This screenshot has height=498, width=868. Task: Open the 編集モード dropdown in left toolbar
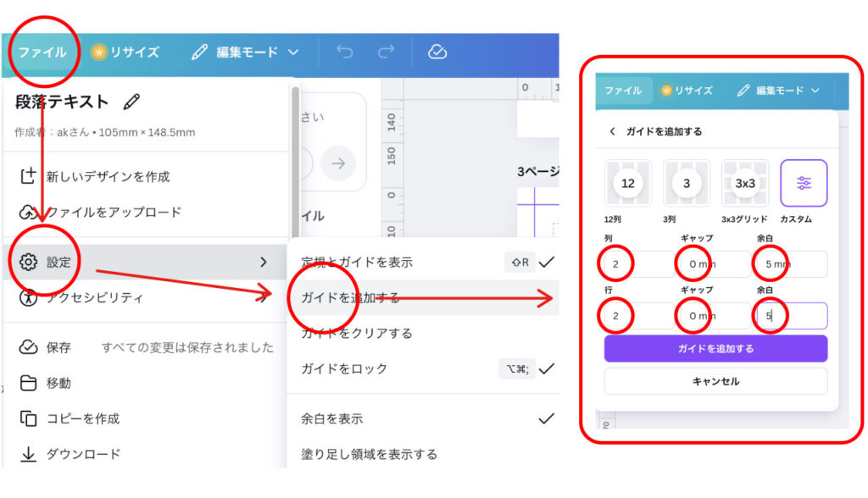[x=246, y=53]
